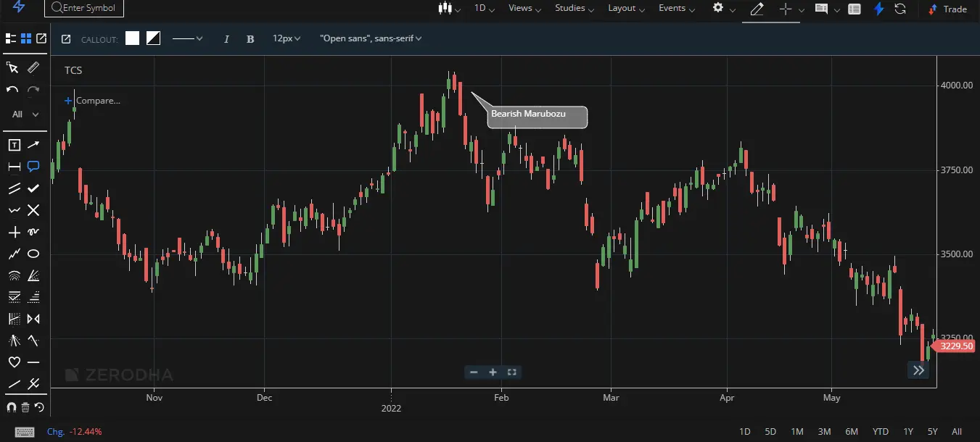The width and height of the screenshot is (980, 442).
Task: Select the 1Y range
Action: tap(908, 432)
